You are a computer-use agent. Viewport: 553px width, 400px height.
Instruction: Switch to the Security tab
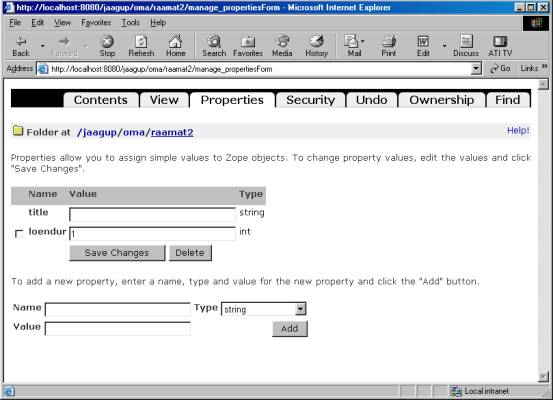[310, 100]
